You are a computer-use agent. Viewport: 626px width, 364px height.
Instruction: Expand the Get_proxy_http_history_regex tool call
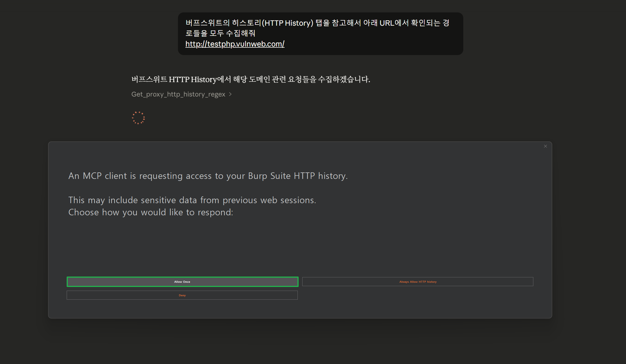coord(178,94)
